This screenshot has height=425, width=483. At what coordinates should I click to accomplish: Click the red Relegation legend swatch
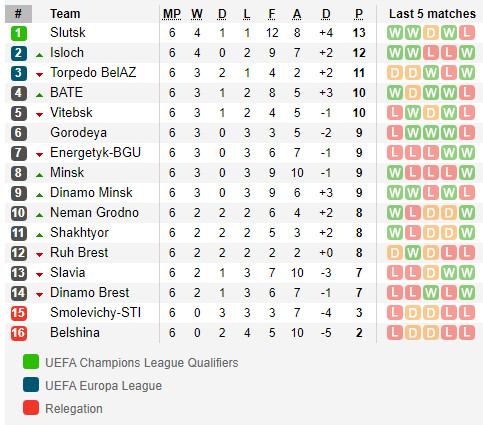coord(31,408)
